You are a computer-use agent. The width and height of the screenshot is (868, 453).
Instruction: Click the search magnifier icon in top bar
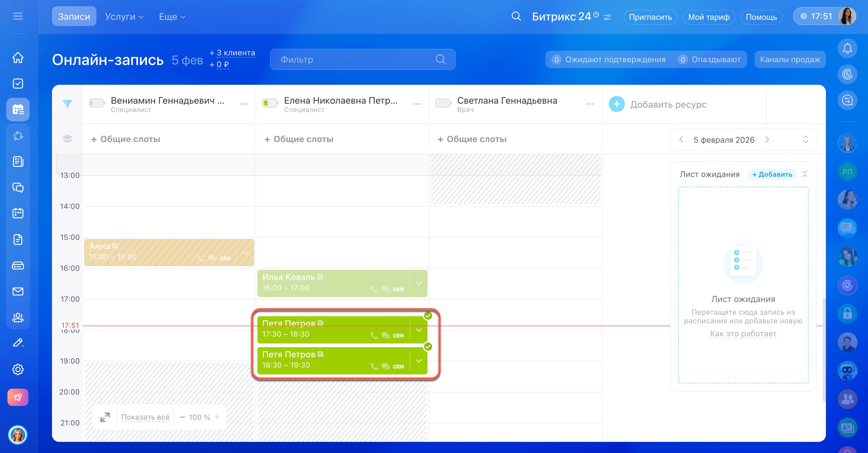516,16
